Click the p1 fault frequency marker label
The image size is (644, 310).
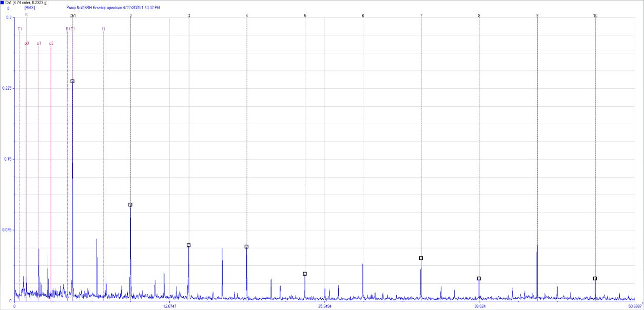39,44
